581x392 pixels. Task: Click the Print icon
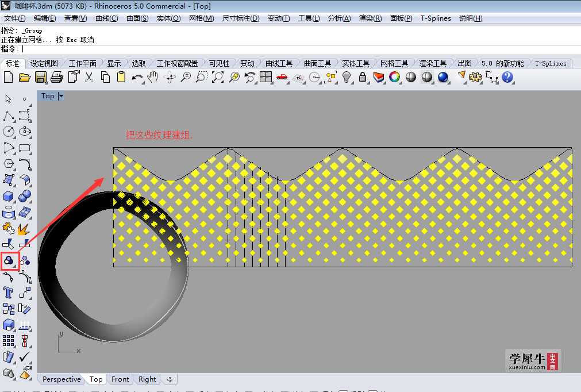(x=57, y=78)
